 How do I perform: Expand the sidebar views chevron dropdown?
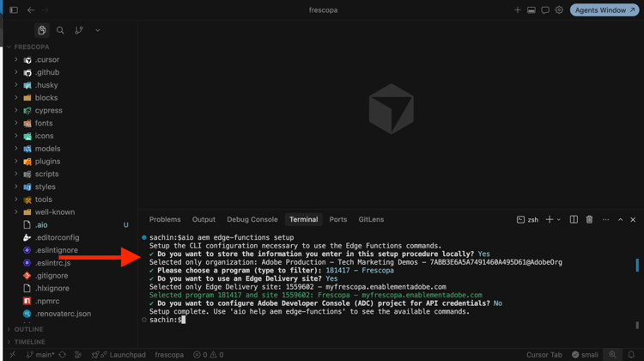(97, 30)
